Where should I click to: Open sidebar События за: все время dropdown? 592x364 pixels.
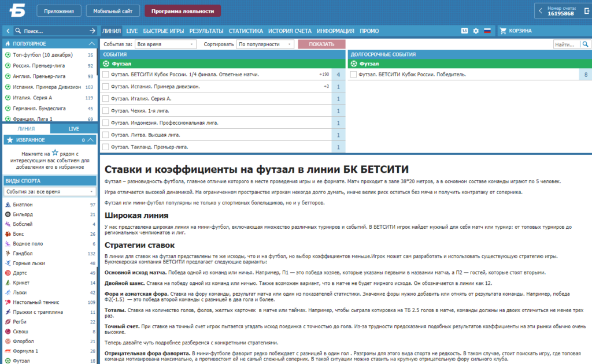(x=50, y=192)
